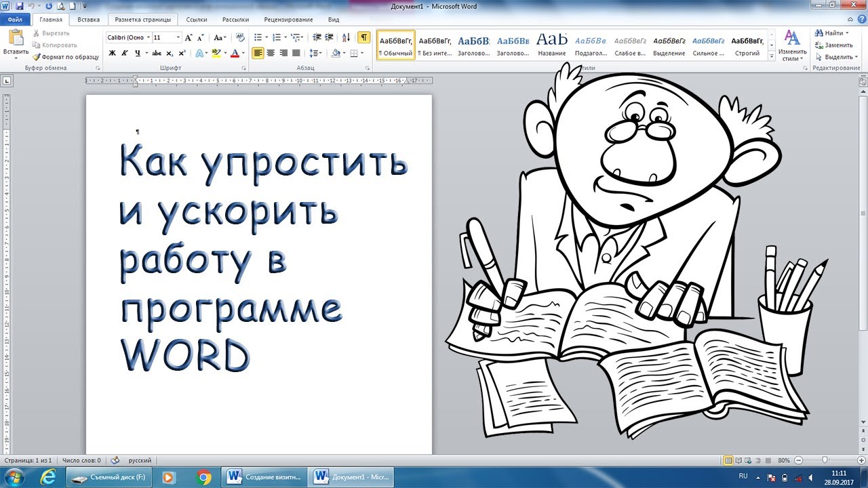
Task: Switch to the Рецензирование tab
Action: [290, 20]
